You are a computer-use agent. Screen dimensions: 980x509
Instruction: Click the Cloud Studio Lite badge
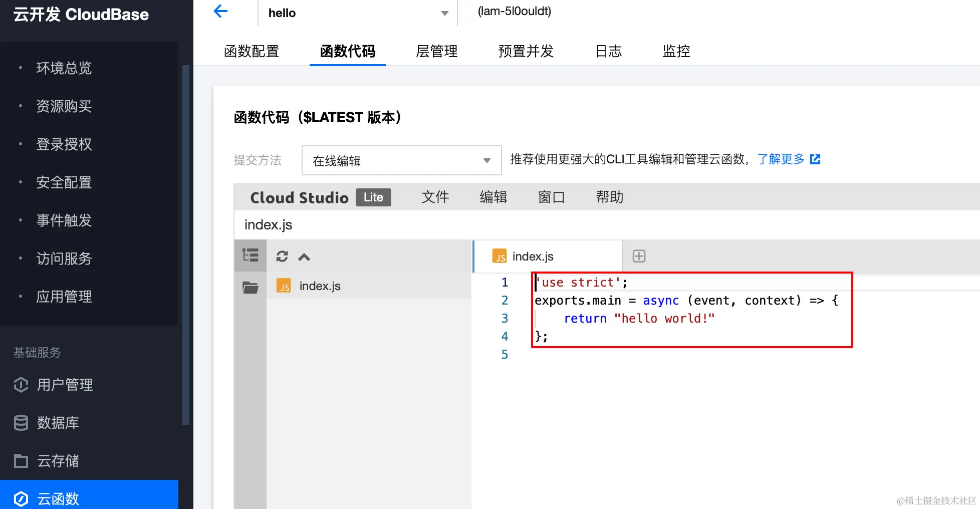(373, 197)
